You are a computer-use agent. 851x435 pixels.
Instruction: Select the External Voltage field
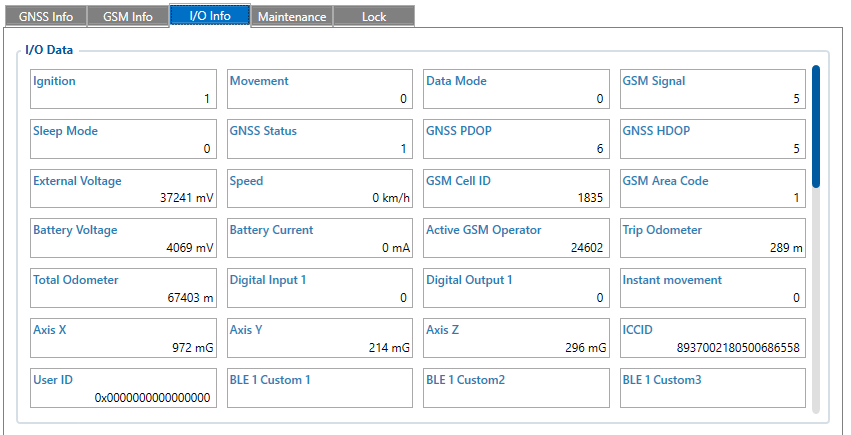tap(123, 189)
